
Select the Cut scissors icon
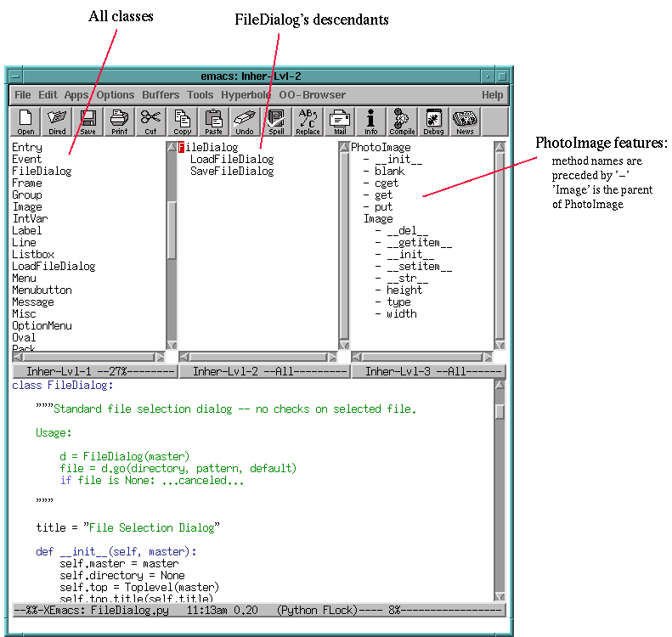(x=150, y=122)
